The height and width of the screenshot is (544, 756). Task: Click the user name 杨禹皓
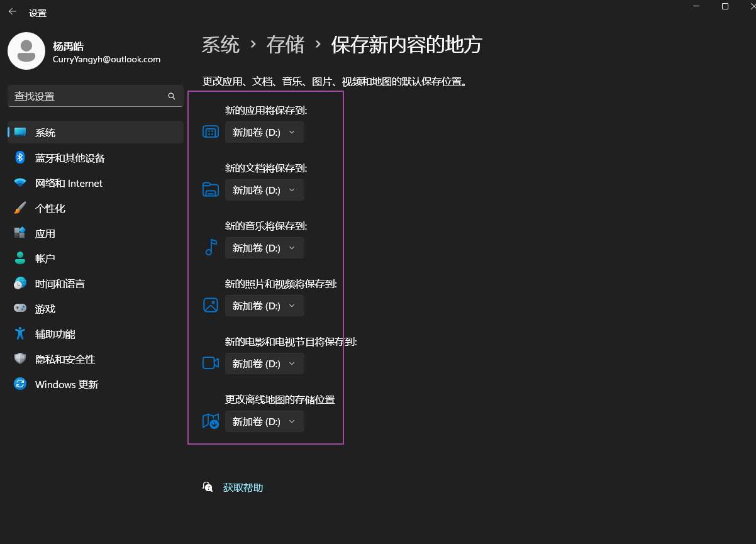tap(68, 47)
